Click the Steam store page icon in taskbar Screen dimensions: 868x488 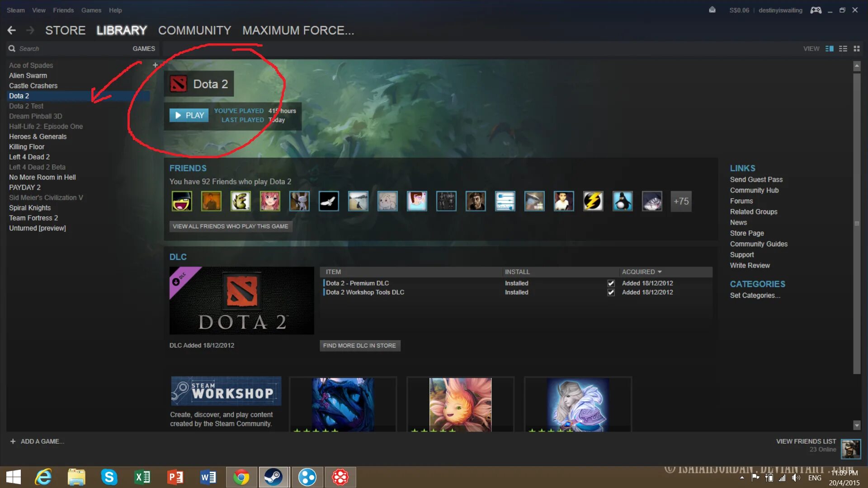click(274, 477)
